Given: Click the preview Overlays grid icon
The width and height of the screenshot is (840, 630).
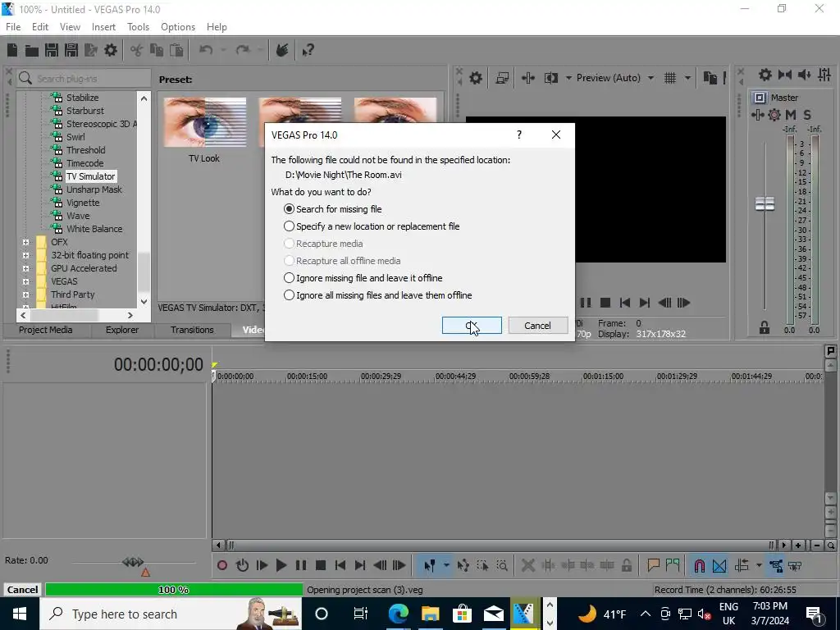Looking at the screenshot, I should click(670, 78).
